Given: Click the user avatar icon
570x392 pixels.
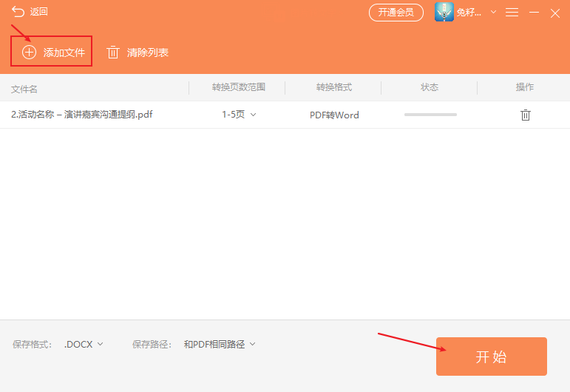Looking at the screenshot, I should 444,12.
